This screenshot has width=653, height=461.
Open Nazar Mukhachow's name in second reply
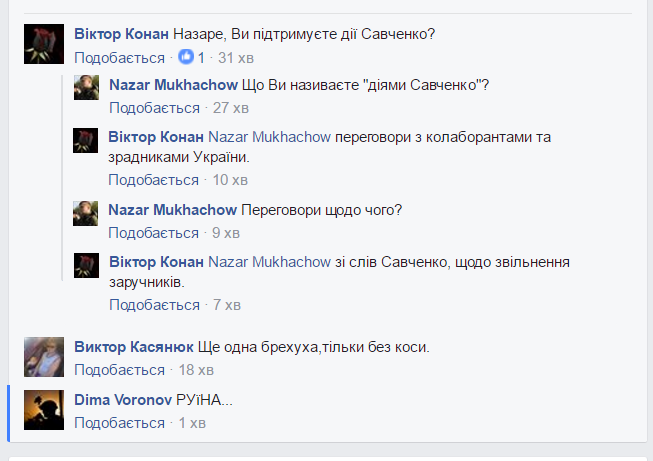[x=172, y=210]
